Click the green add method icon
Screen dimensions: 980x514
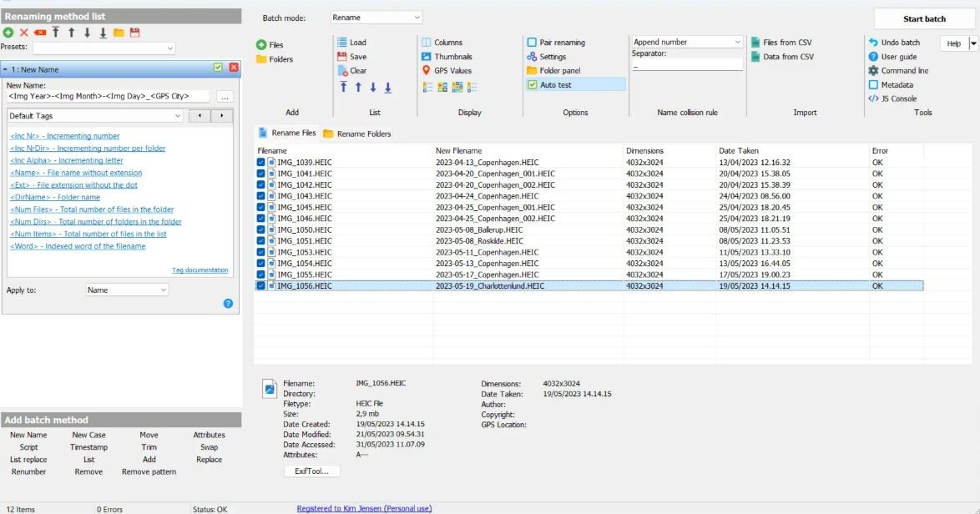(8, 33)
